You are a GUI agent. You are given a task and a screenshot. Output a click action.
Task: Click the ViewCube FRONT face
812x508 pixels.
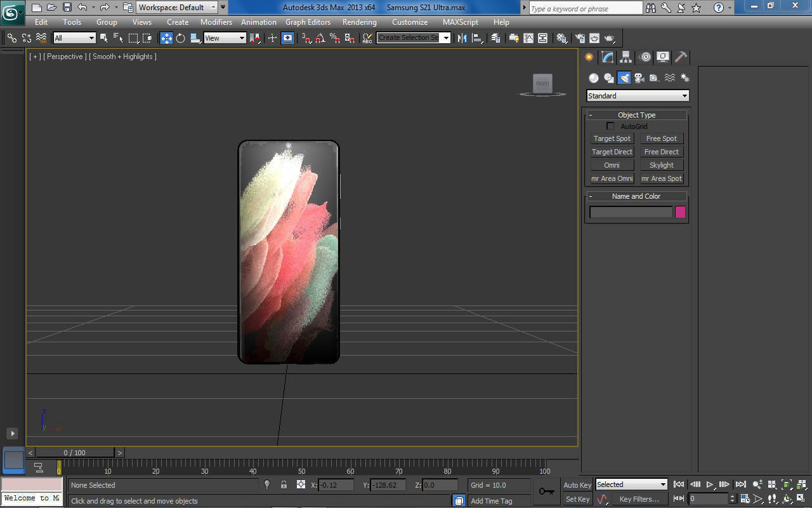543,83
